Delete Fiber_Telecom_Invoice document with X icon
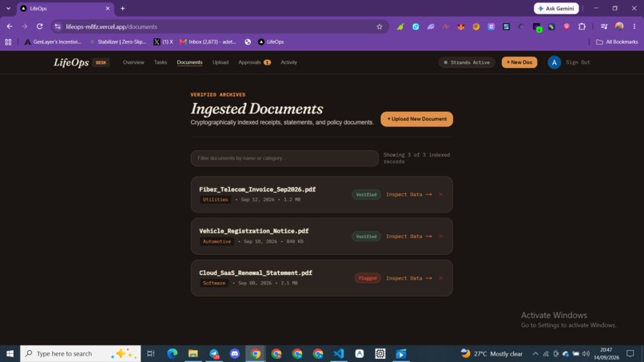Screen dimensions: 644x362 pyautogui.click(x=441, y=194)
